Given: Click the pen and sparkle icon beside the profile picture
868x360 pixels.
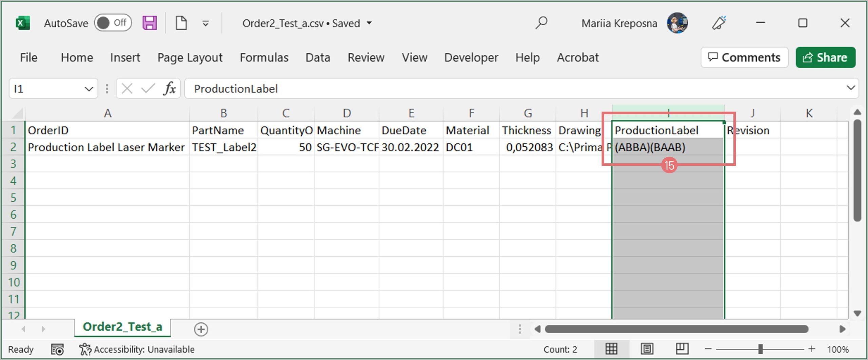Looking at the screenshot, I should point(718,23).
